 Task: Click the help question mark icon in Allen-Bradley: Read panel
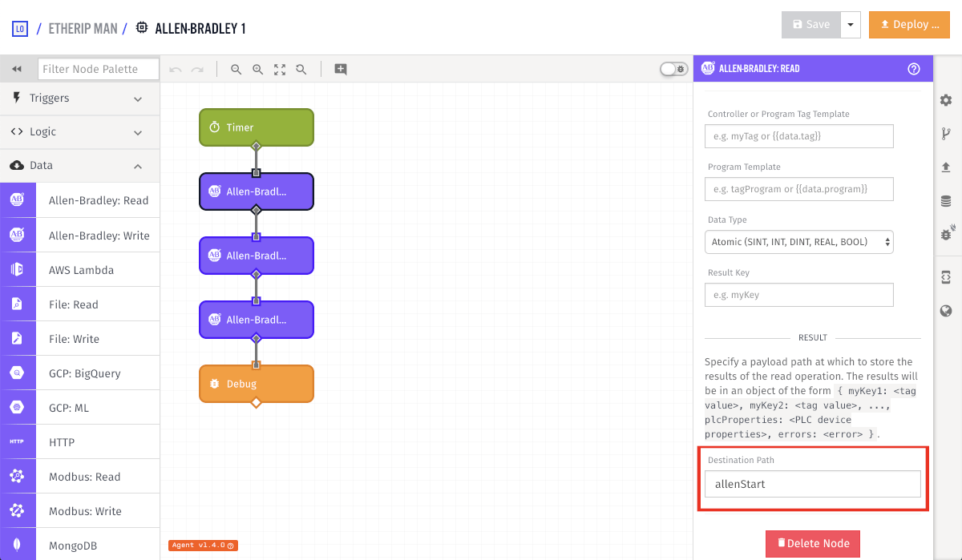pyautogui.click(x=913, y=69)
